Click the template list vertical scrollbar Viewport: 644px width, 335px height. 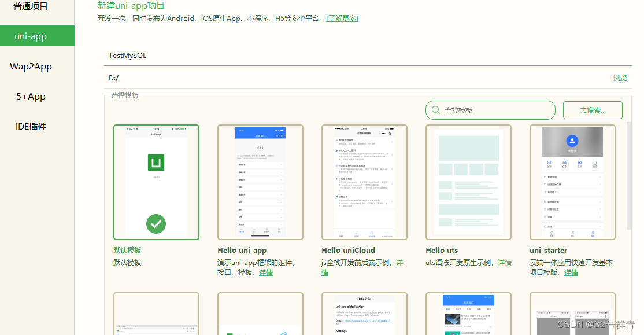(629, 175)
